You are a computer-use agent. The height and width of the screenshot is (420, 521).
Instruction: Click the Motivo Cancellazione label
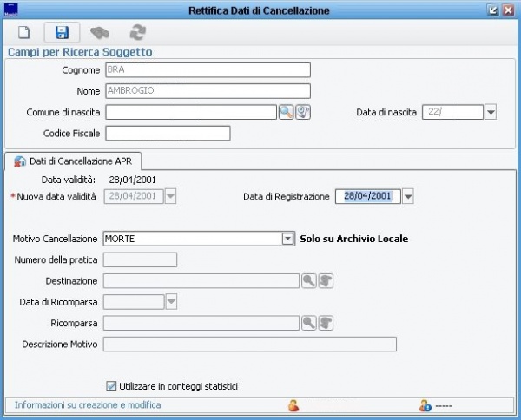[x=56, y=239]
